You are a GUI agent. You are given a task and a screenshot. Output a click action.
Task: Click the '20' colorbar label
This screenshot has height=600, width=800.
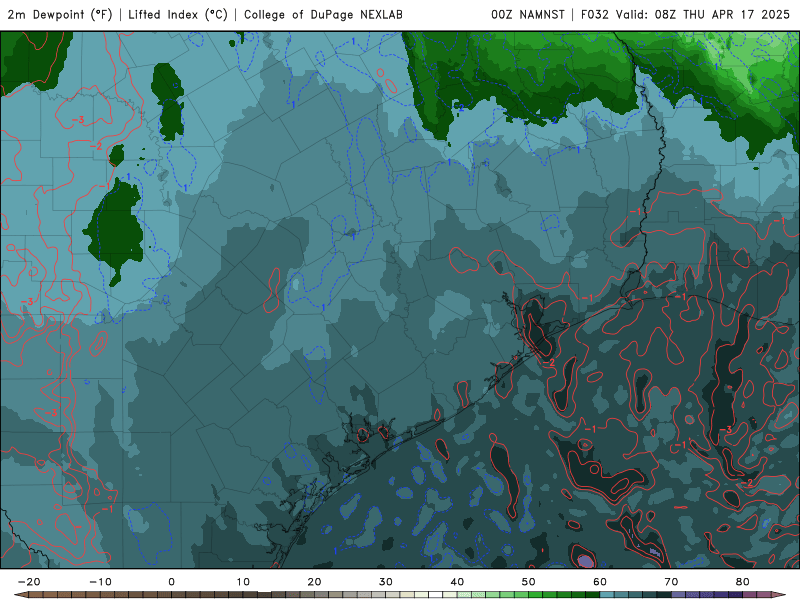click(x=314, y=582)
